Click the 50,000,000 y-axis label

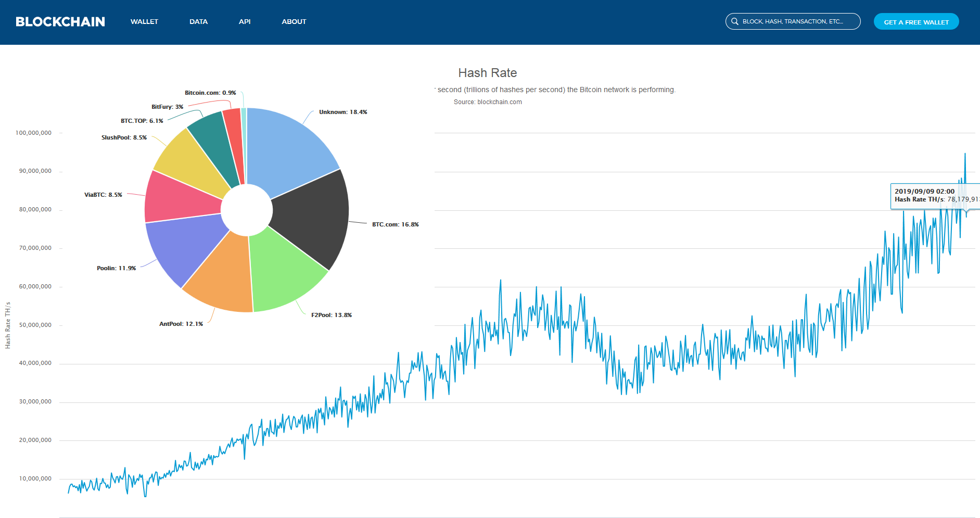tap(35, 325)
